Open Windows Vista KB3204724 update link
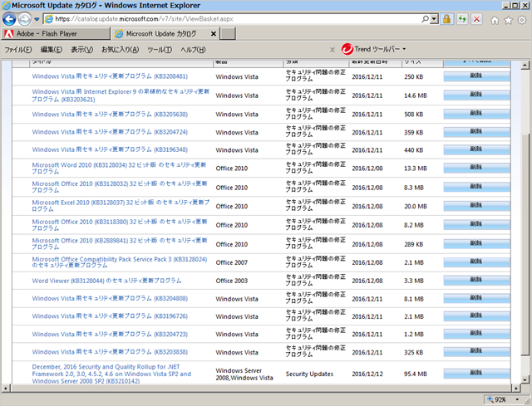 (110, 132)
